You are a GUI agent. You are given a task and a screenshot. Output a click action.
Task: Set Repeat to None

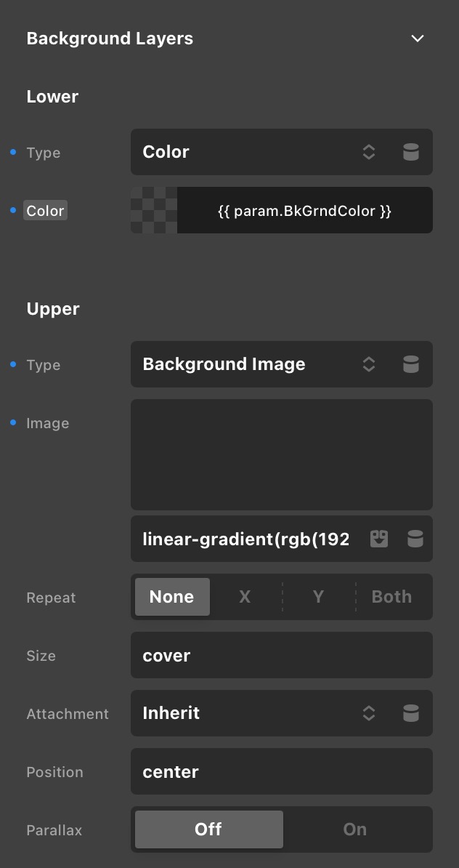click(172, 597)
